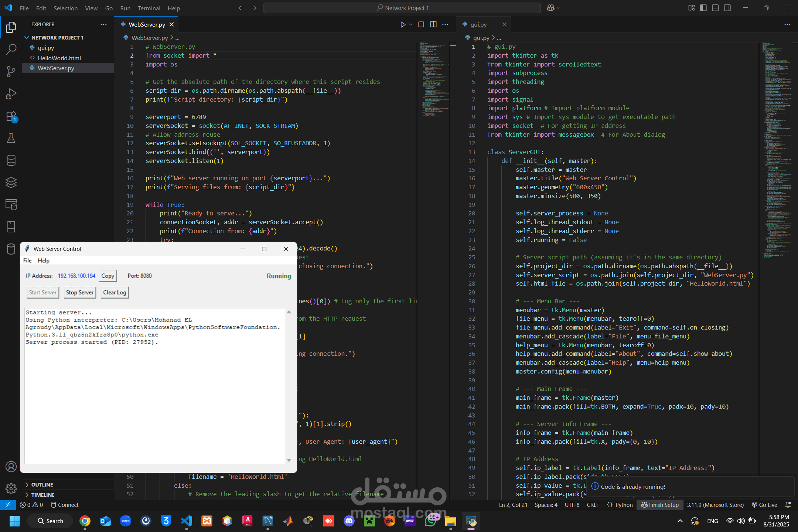Viewport: 798px width, 532px height.
Task: Open File menu in Web Server Control
Action: point(27,260)
